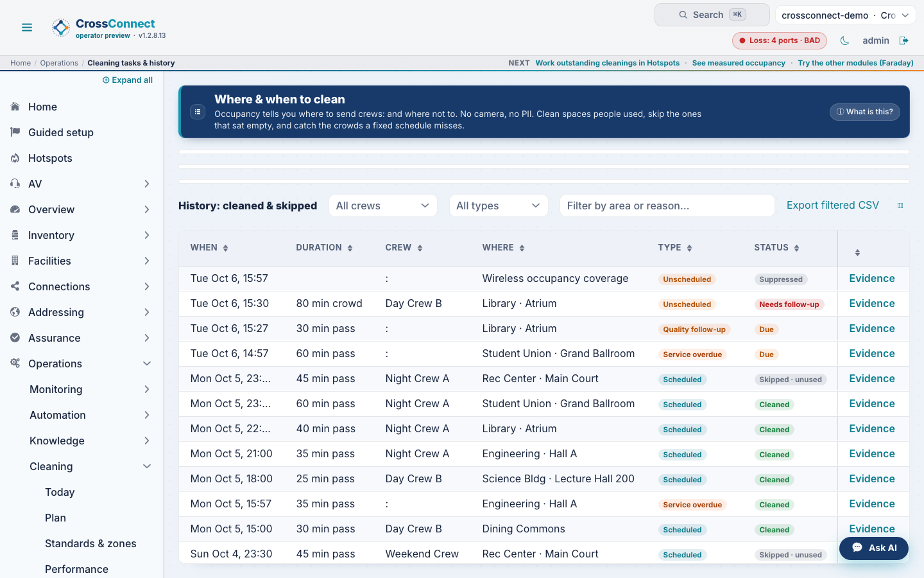
Task: Open the All types dropdown
Action: (499, 206)
